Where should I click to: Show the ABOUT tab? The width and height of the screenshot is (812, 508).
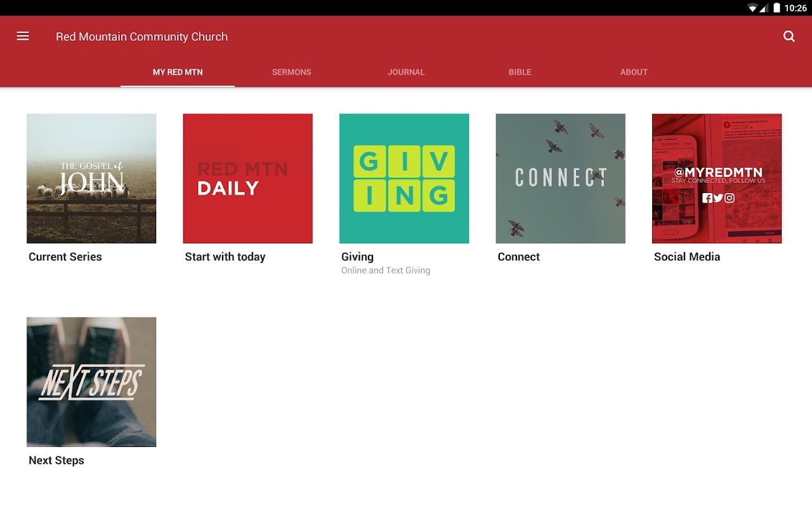click(x=634, y=72)
